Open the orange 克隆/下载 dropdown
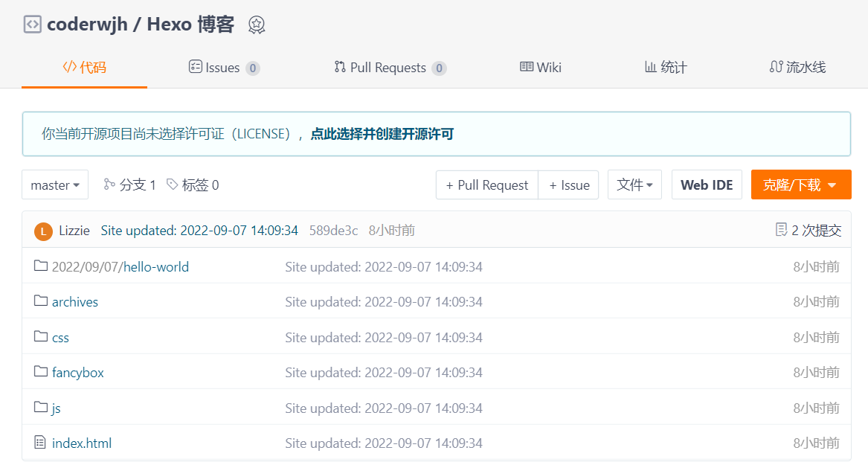This screenshot has height=462, width=868. (x=800, y=185)
